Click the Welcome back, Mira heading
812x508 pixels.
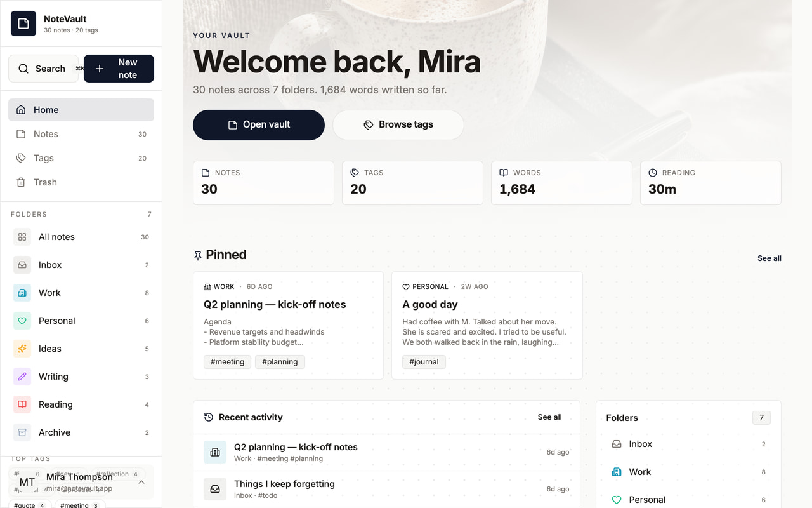pos(337,62)
